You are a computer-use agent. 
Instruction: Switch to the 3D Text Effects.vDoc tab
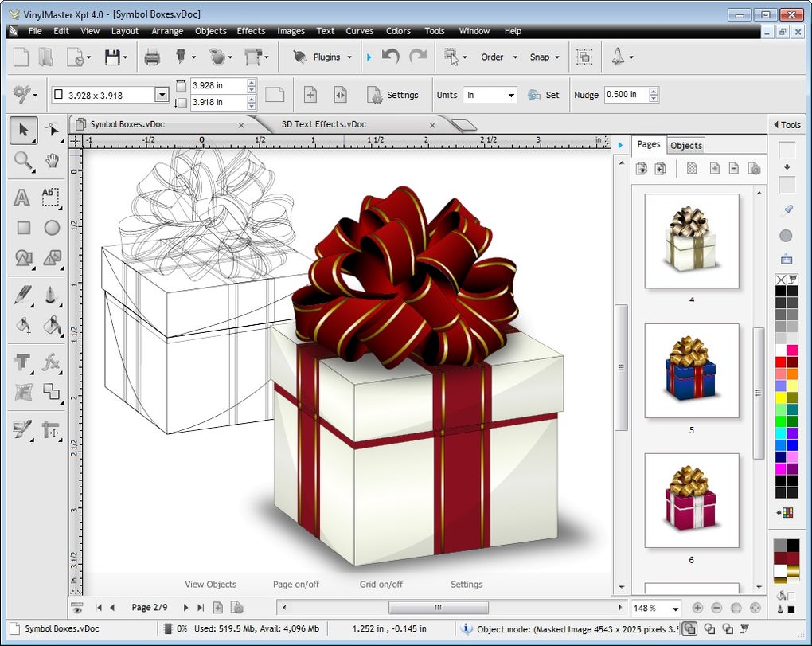324,124
